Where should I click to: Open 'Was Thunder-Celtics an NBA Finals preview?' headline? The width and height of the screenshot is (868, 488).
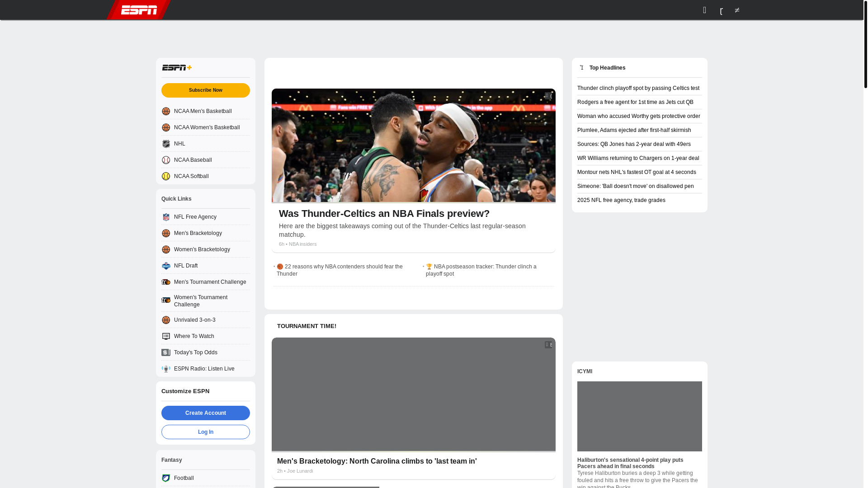[384, 214]
